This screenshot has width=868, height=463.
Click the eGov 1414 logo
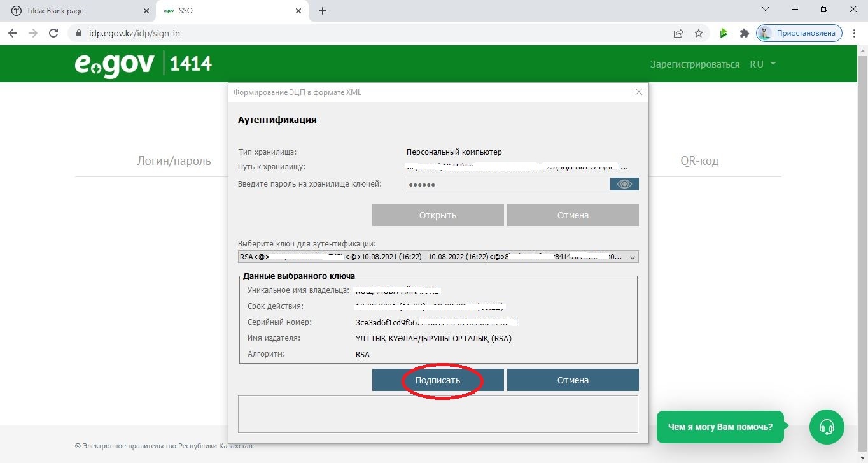click(144, 64)
